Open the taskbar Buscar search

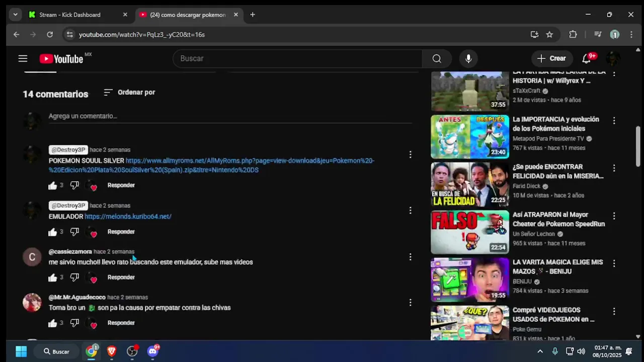coord(56,351)
